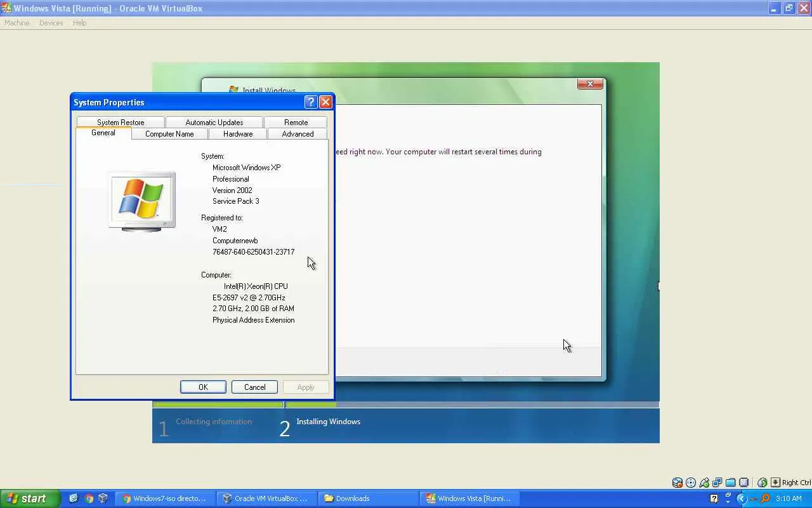Click the orange magnifier tray icon

[765, 498]
